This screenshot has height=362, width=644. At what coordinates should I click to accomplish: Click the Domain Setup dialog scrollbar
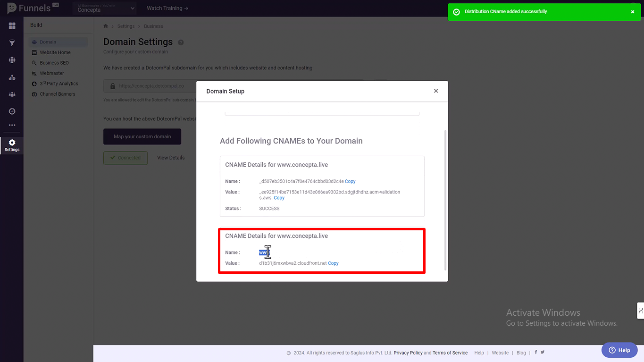[445, 200]
